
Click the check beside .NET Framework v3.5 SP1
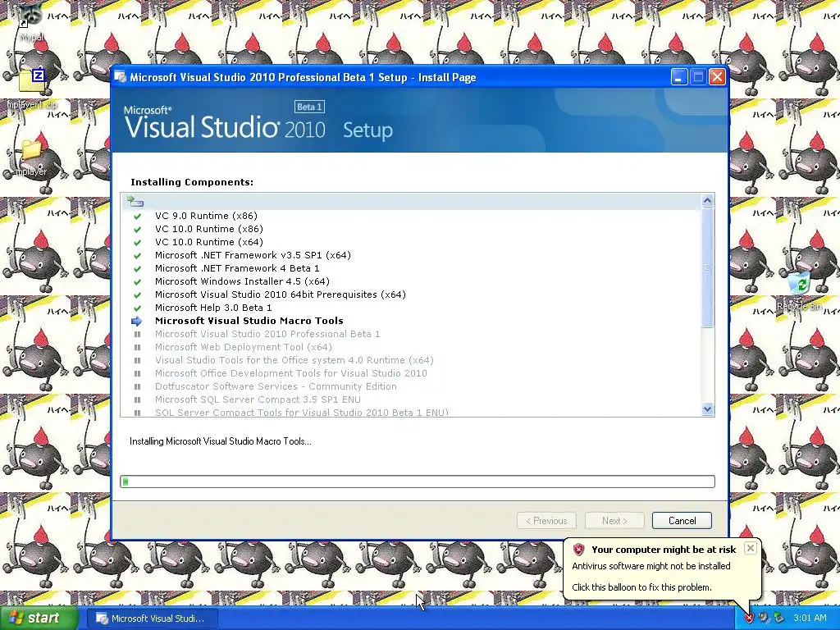(x=137, y=256)
